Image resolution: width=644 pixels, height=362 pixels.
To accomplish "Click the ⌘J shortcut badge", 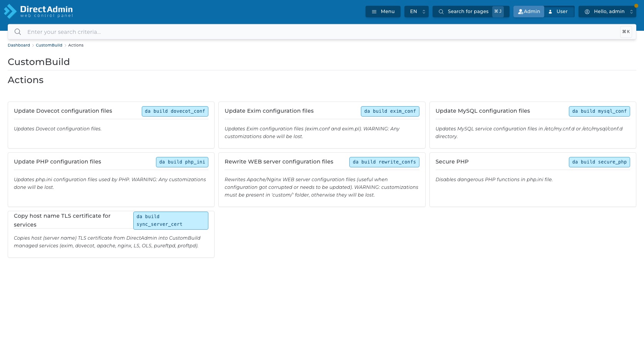I will [x=498, y=12].
